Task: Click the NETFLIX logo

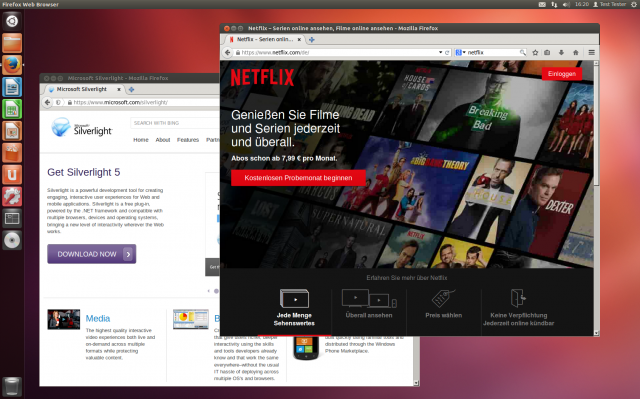Action: 262,77
